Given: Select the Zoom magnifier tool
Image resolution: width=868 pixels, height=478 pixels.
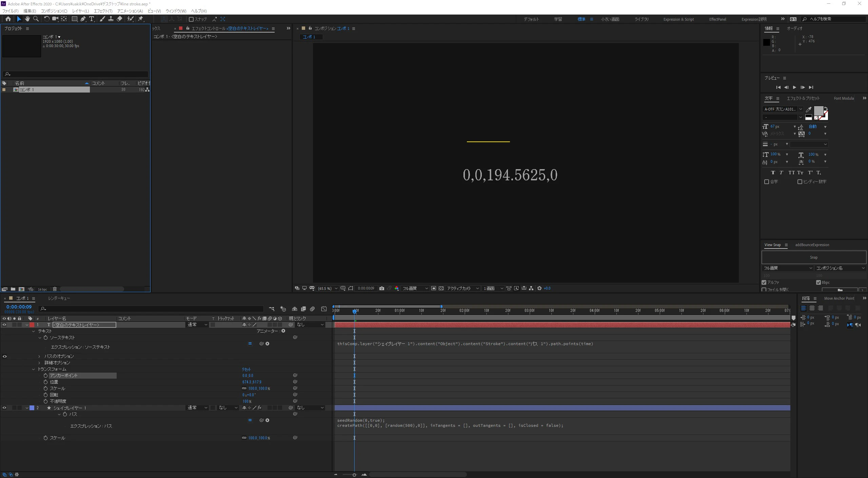Looking at the screenshot, I should coord(36,19).
